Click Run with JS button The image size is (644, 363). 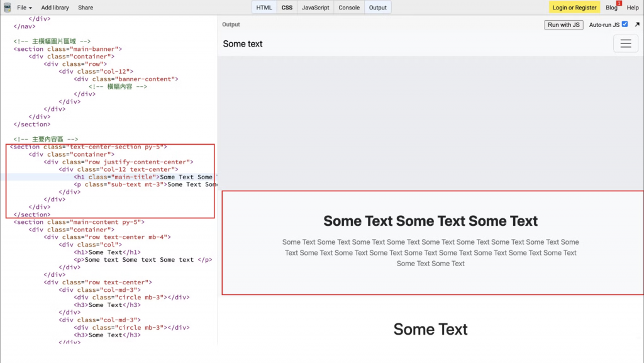(x=563, y=25)
